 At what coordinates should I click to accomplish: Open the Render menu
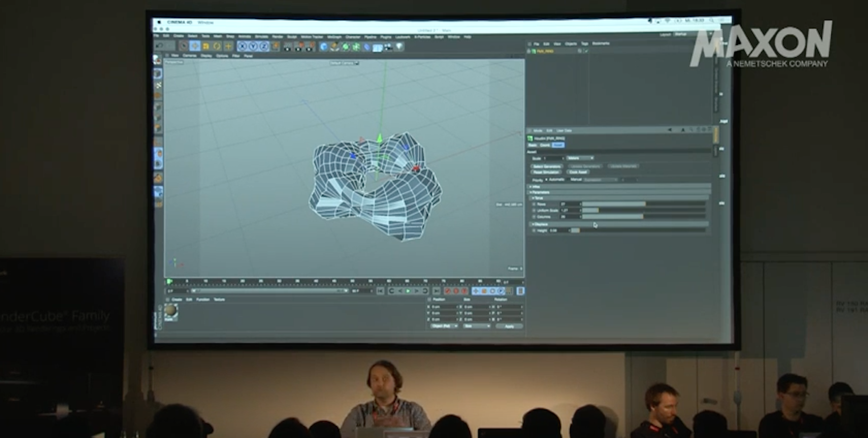(x=278, y=37)
